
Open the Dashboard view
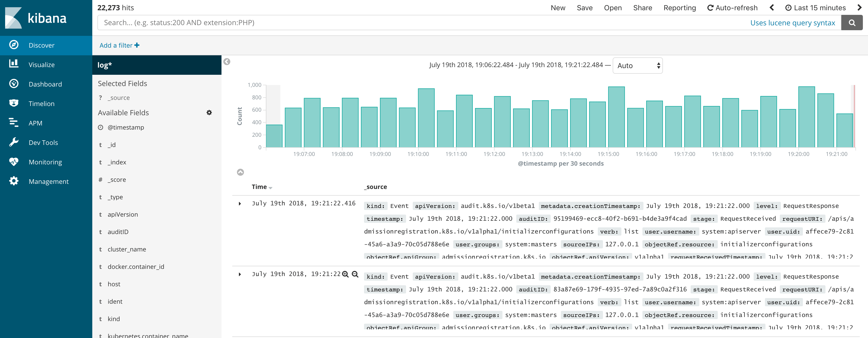(14, 84)
